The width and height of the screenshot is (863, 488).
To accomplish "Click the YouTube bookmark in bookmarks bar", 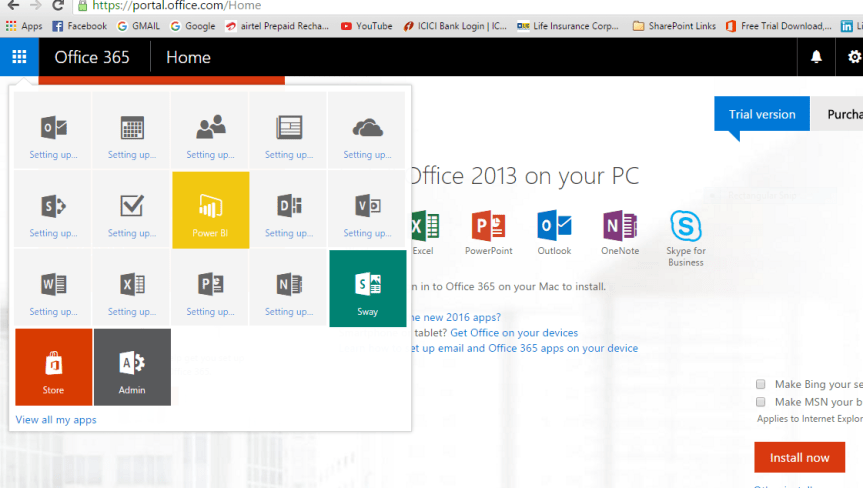I will [367, 26].
